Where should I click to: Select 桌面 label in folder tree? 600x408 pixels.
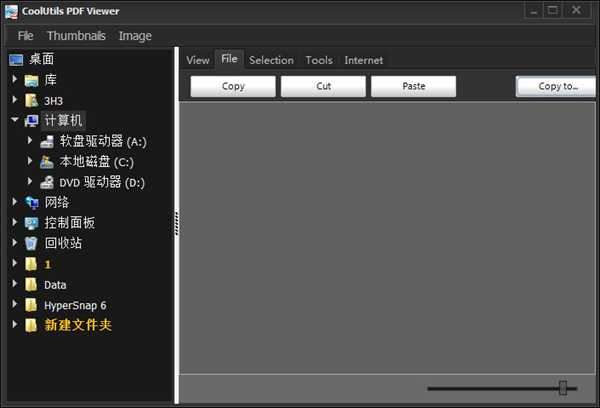coord(42,59)
